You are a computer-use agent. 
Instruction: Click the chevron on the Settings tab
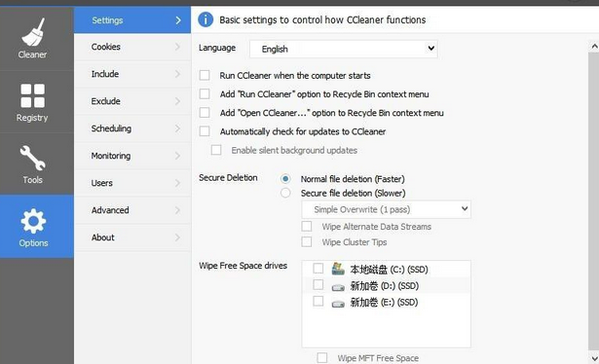178,20
